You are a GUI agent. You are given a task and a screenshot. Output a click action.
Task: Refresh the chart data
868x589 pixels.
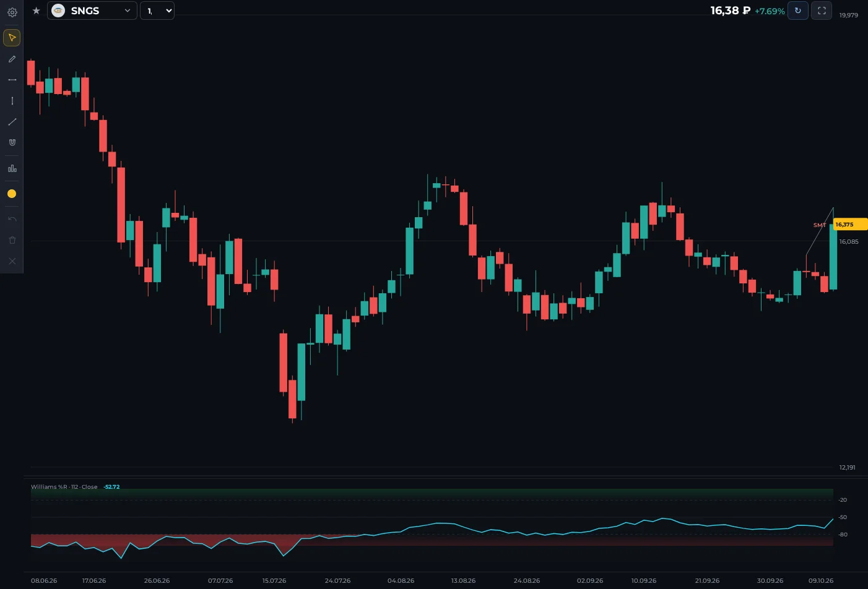click(797, 11)
